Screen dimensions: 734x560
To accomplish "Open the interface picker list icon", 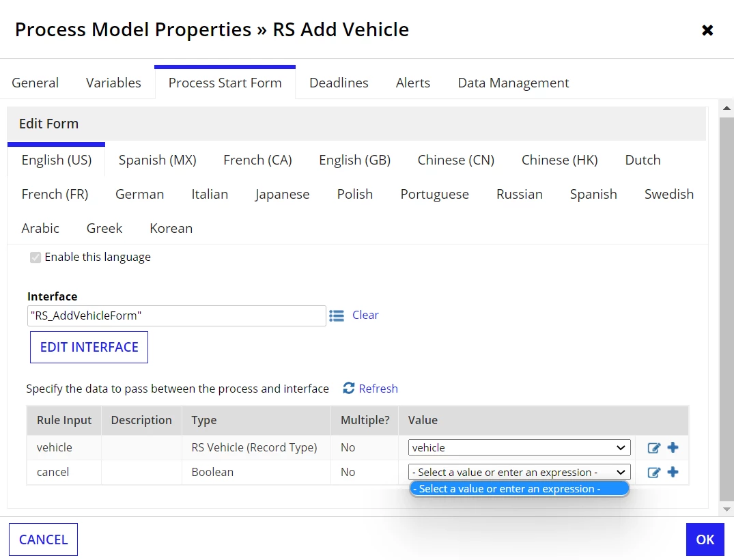I will tap(336, 316).
